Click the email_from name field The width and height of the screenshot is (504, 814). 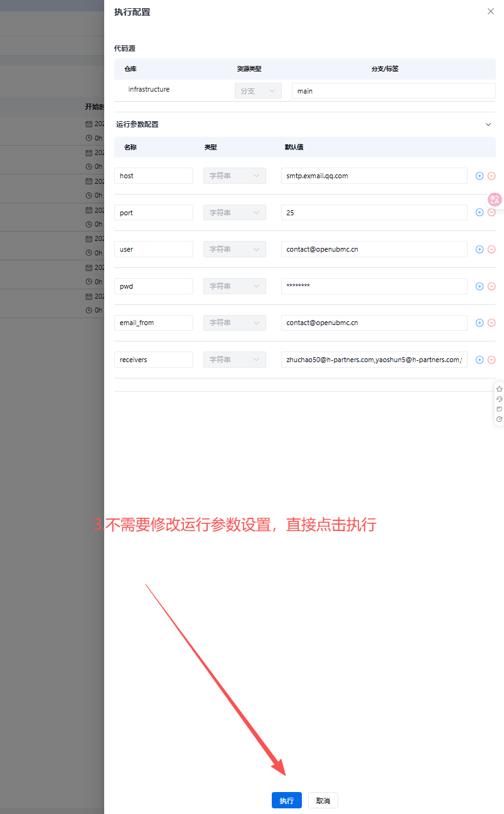[x=154, y=323]
